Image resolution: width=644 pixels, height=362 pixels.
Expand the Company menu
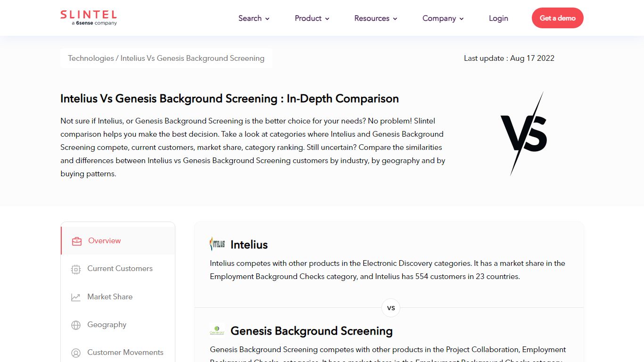tap(443, 18)
